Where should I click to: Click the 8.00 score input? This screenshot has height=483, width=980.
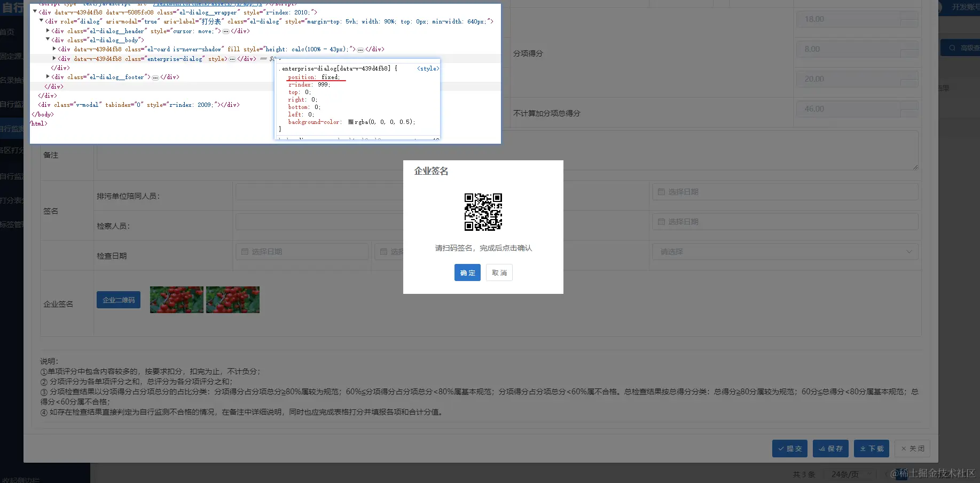[857, 49]
